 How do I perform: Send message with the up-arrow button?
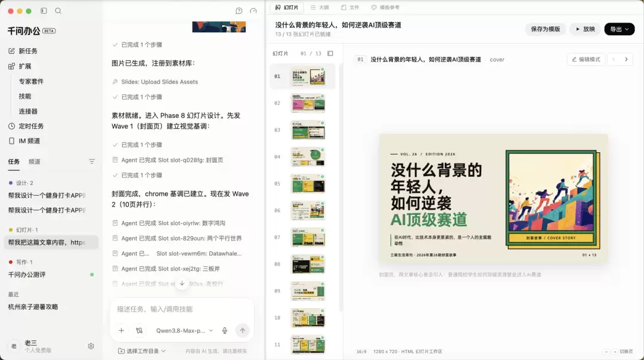[x=243, y=330]
